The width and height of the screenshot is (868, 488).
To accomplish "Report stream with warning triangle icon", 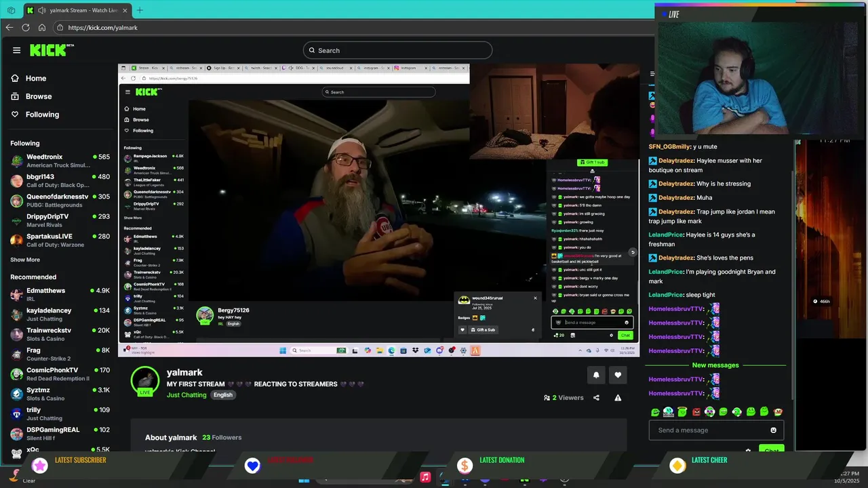I will pyautogui.click(x=618, y=398).
